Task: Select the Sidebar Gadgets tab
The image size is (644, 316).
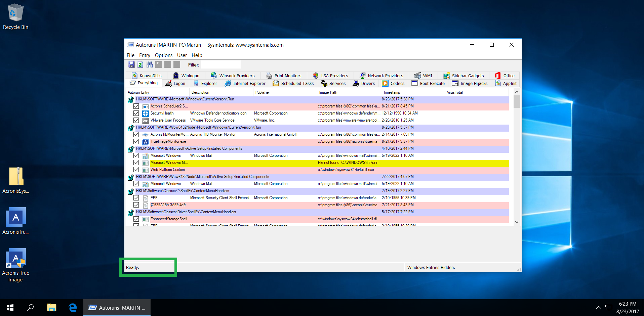Action: 464,76
